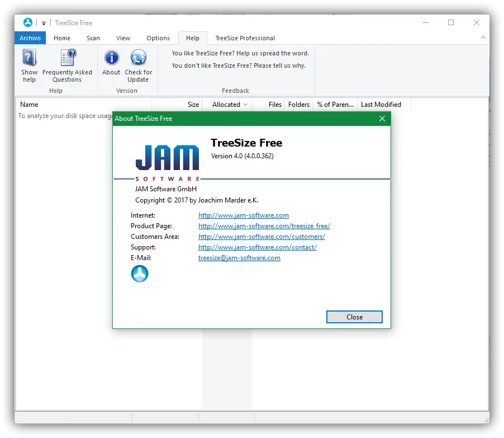Click the version text 'Version 4.0 (4.0.0.362)'

pyautogui.click(x=243, y=156)
